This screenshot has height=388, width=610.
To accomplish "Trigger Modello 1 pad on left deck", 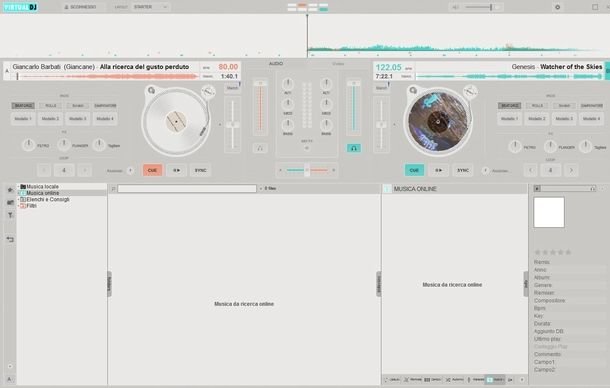I will point(23,118).
